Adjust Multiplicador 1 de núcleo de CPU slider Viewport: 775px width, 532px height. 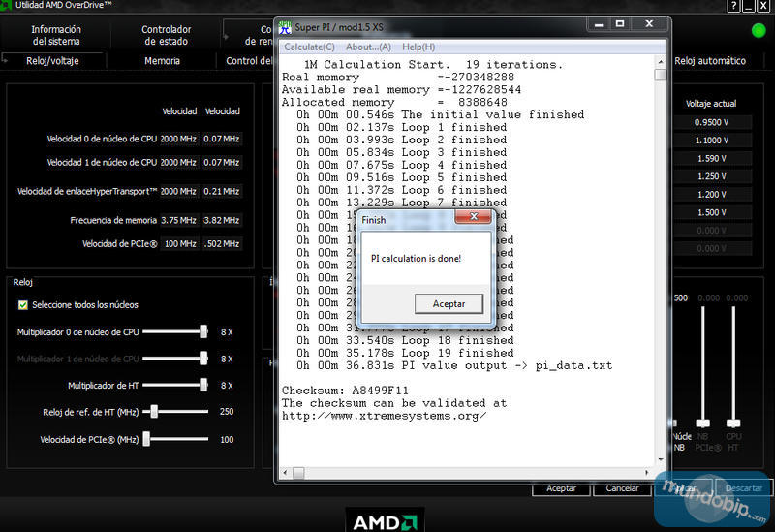(203, 359)
